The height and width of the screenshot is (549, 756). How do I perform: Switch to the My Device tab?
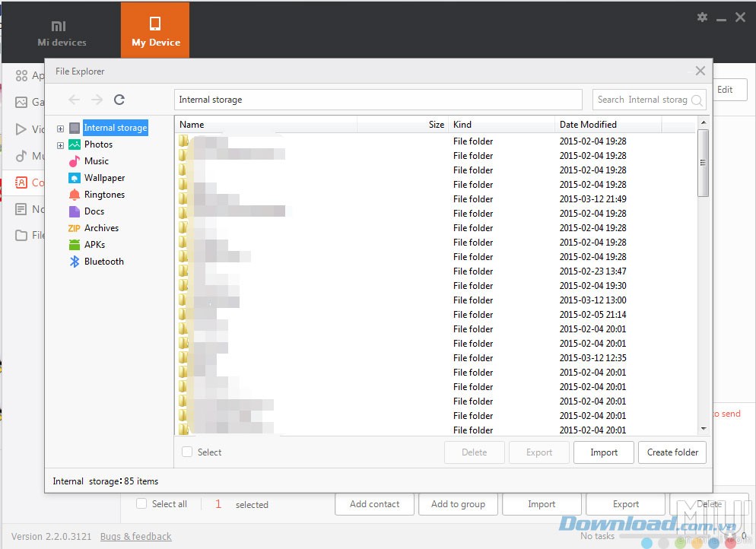(x=155, y=30)
